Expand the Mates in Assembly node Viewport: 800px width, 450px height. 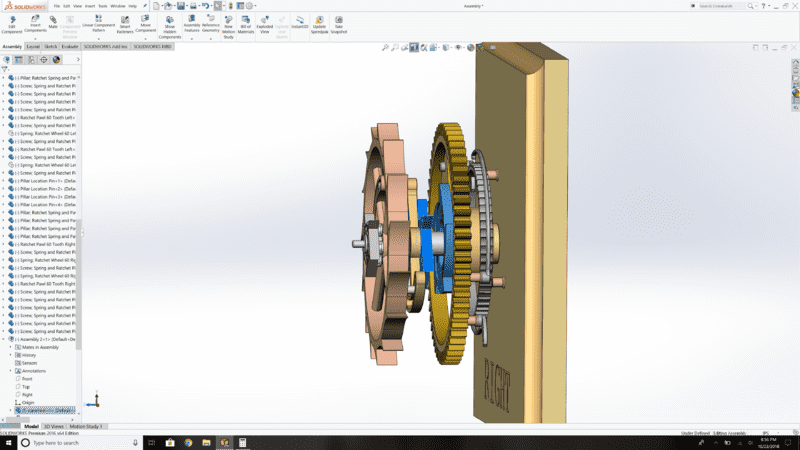(x=11, y=347)
